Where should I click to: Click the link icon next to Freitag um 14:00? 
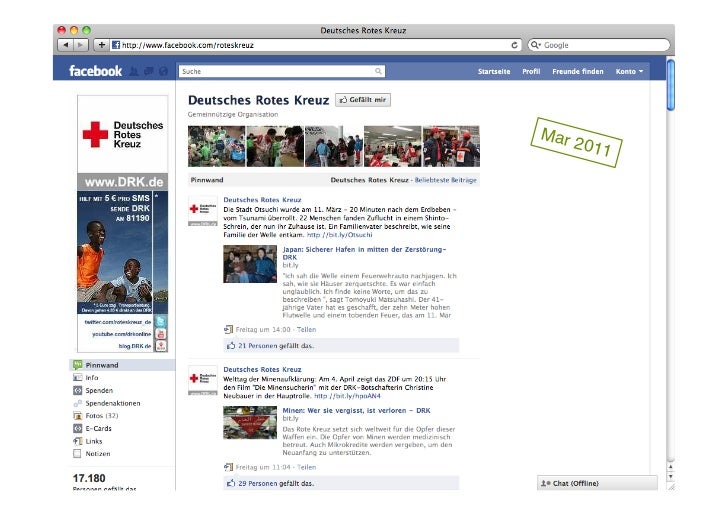click(x=228, y=329)
